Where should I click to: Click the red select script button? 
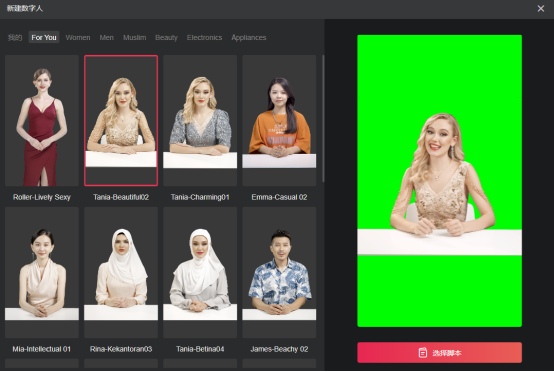(439, 353)
